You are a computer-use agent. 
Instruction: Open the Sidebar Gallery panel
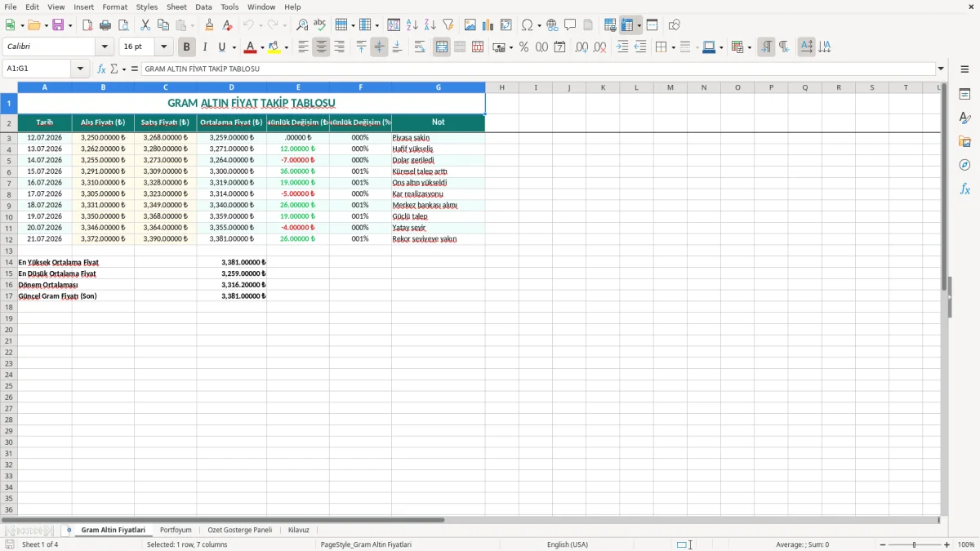click(964, 141)
